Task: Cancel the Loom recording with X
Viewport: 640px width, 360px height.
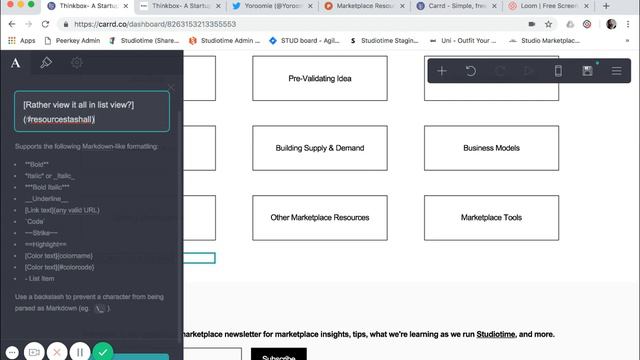Action: [57, 352]
